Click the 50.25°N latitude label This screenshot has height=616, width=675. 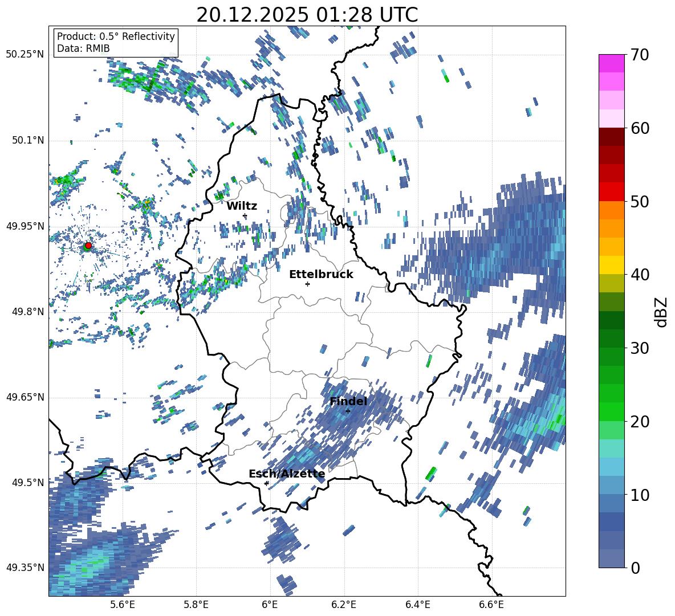(x=25, y=55)
